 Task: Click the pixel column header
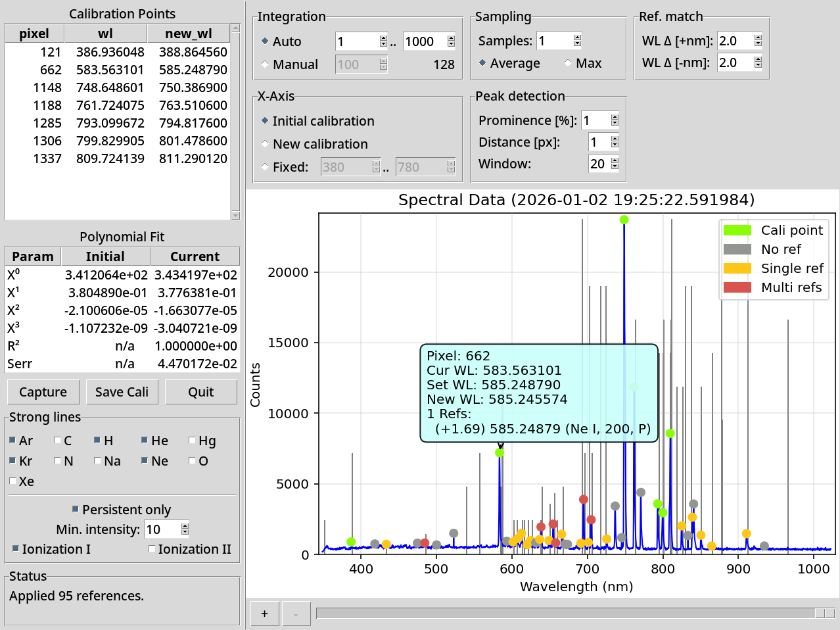click(x=34, y=34)
